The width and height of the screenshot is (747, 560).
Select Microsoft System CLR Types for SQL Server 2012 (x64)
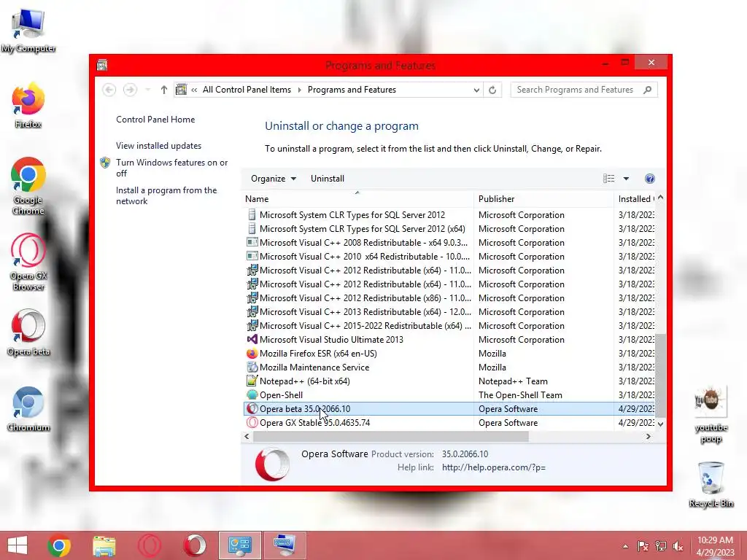(x=449, y=229)
